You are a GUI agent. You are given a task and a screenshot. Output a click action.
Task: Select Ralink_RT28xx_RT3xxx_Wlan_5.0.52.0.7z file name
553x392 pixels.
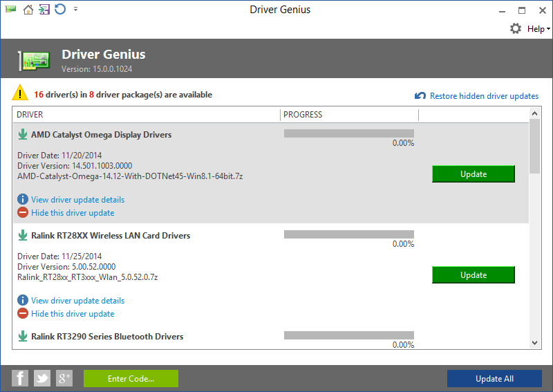[x=88, y=277]
